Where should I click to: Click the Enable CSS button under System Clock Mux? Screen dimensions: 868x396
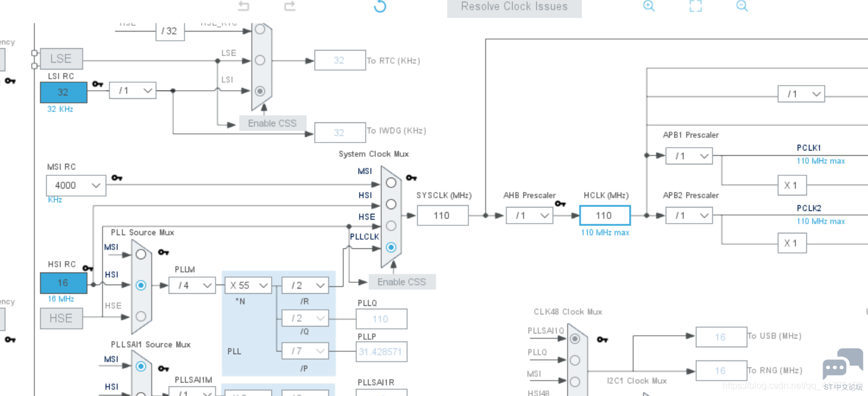(402, 282)
